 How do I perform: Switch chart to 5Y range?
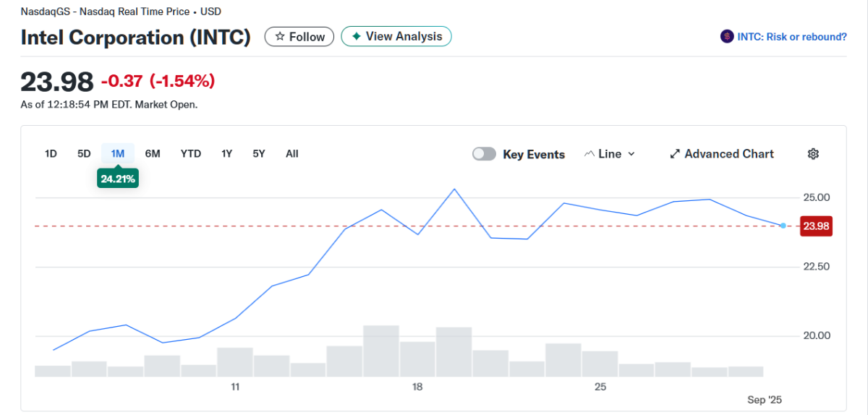click(x=259, y=153)
